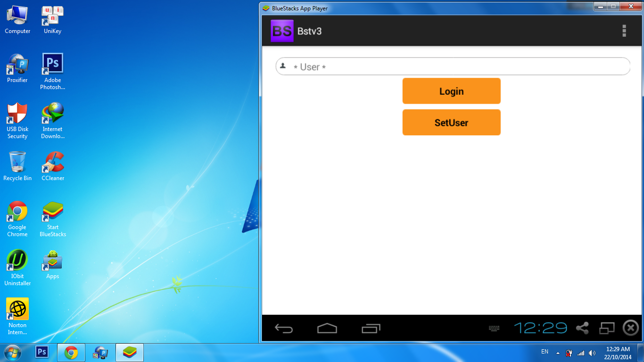Tap the share icon in BlueStacks bar
644x362 pixels.
click(x=582, y=328)
